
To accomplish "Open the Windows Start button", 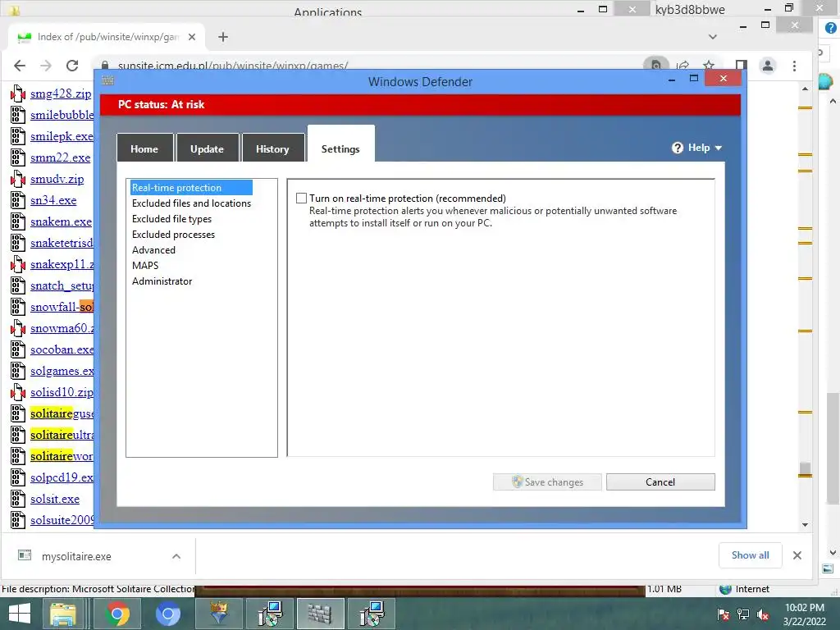I will pyautogui.click(x=20, y=614).
